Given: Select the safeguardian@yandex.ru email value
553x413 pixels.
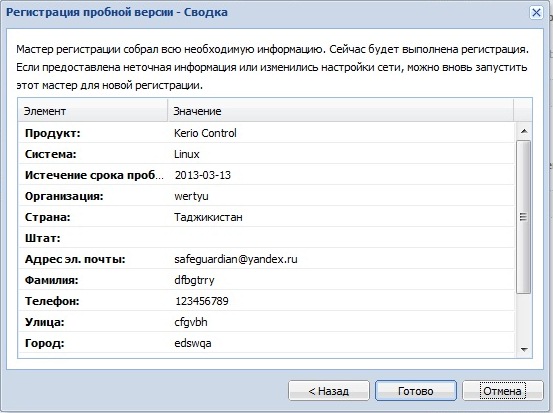Looking at the screenshot, I should pos(236,259).
